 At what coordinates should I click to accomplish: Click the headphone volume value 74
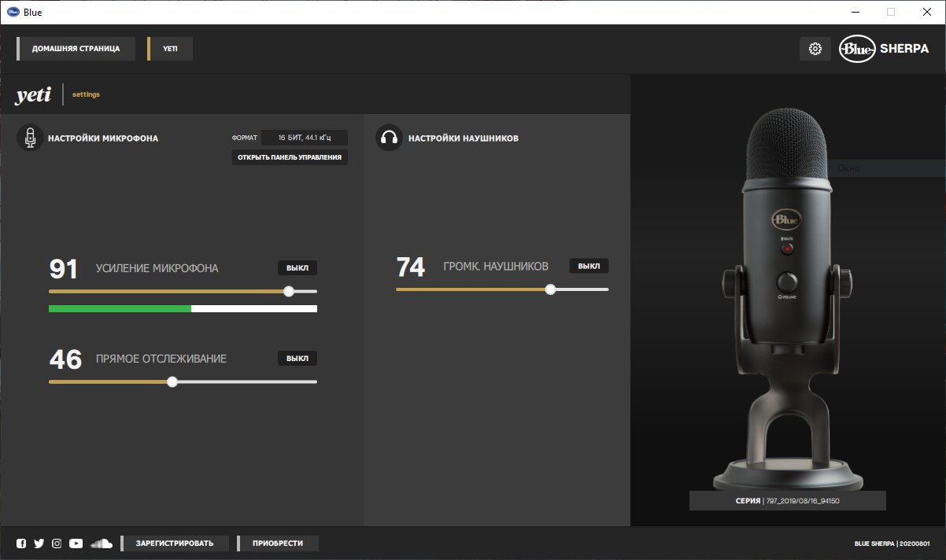pyautogui.click(x=411, y=267)
